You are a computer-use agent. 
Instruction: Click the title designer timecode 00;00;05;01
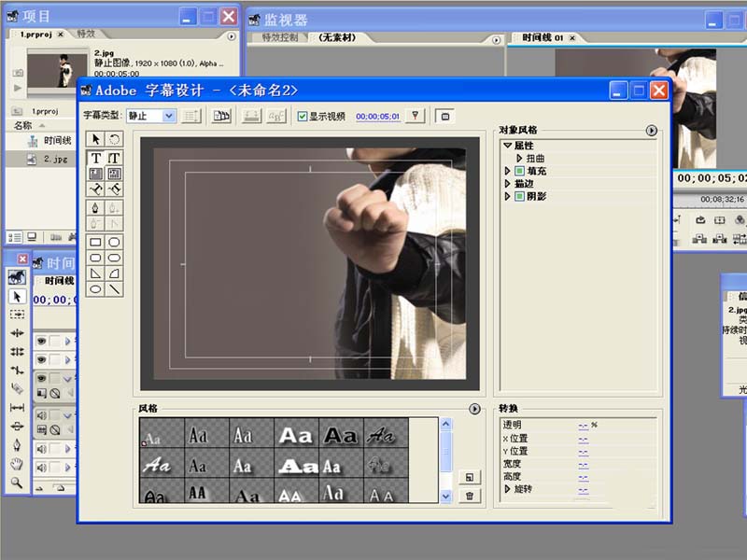(x=378, y=117)
